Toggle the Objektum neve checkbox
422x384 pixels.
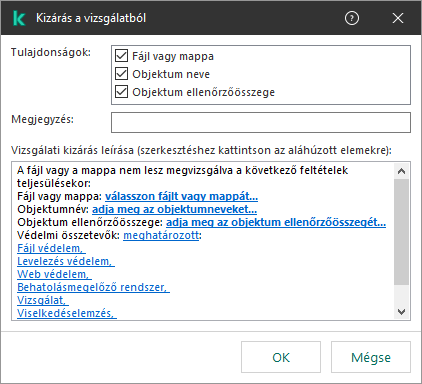point(121,74)
